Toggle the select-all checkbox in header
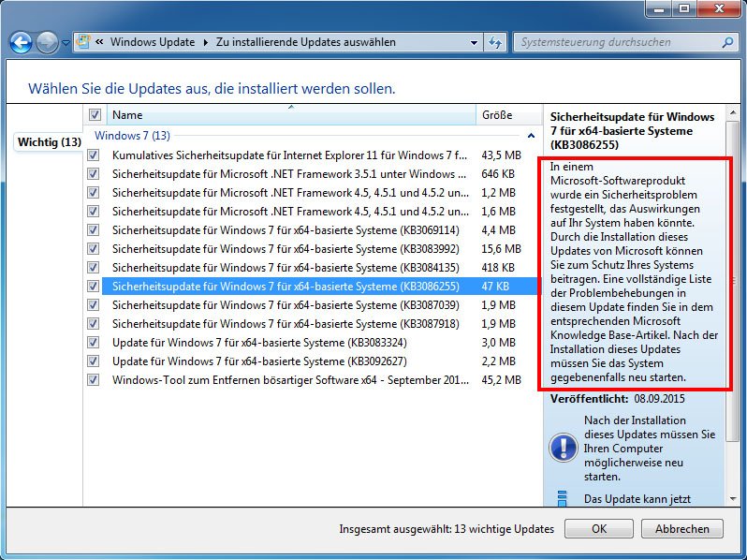 (95, 114)
